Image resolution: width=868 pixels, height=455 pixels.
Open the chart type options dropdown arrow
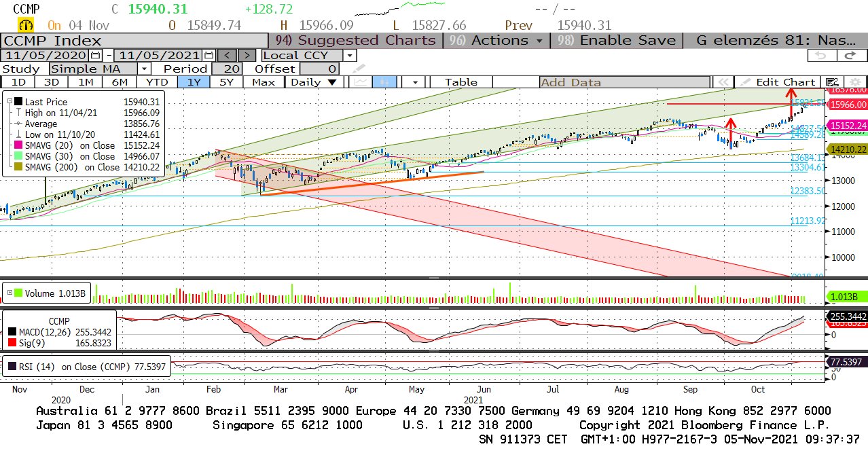pos(414,82)
